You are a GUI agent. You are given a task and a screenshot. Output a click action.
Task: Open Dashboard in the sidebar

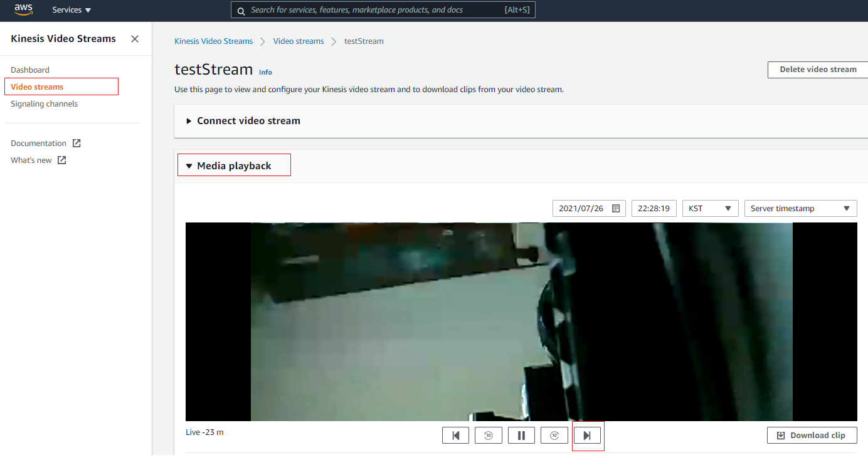30,70
